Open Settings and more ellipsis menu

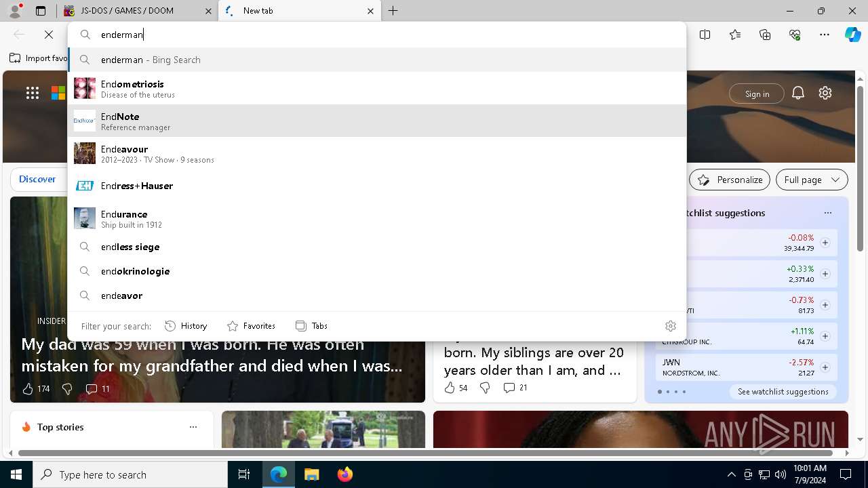click(825, 35)
